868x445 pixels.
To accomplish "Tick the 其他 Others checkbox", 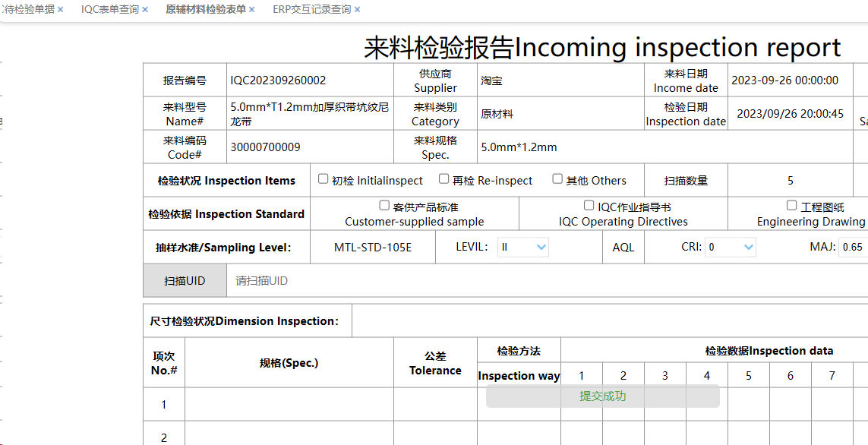I will coord(557,179).
